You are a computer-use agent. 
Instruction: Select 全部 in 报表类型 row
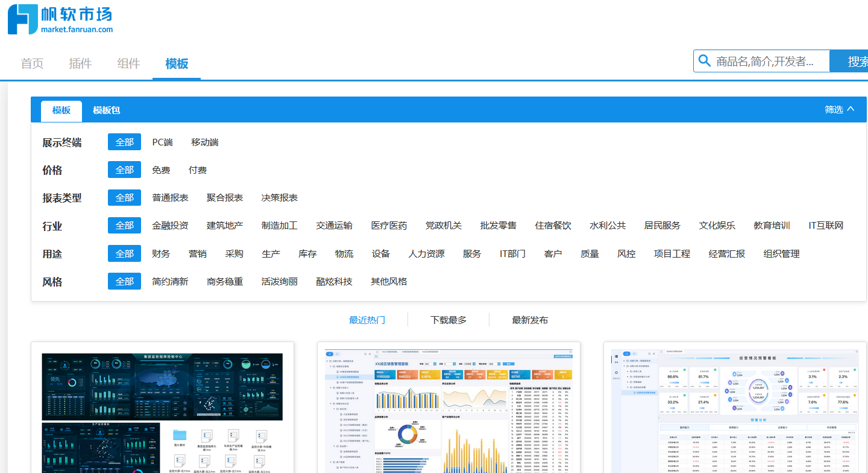click(x=125, y=198)
